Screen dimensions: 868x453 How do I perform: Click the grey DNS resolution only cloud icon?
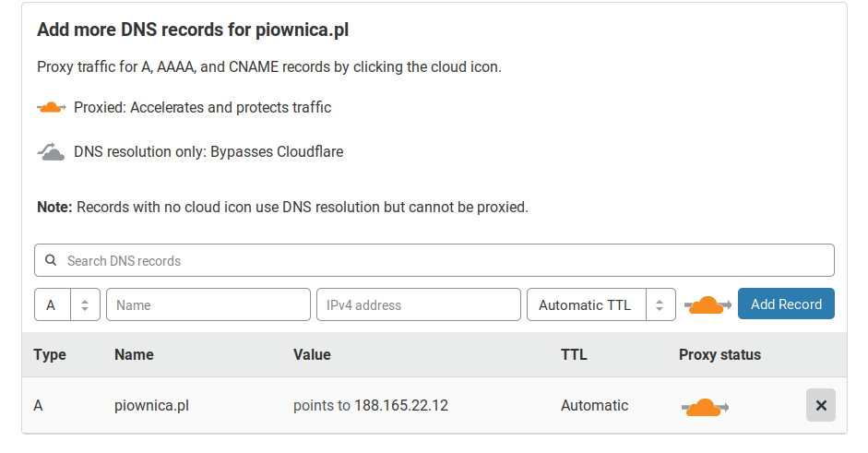(52, 152)
